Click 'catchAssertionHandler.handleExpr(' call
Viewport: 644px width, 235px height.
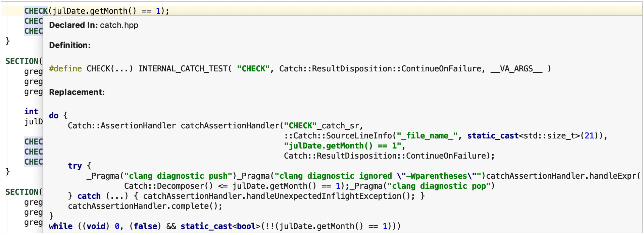(563, 176)
